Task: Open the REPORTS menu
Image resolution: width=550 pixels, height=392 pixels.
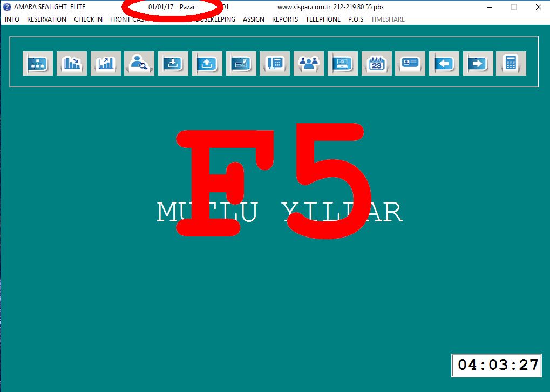Action: tap(285, 19)
